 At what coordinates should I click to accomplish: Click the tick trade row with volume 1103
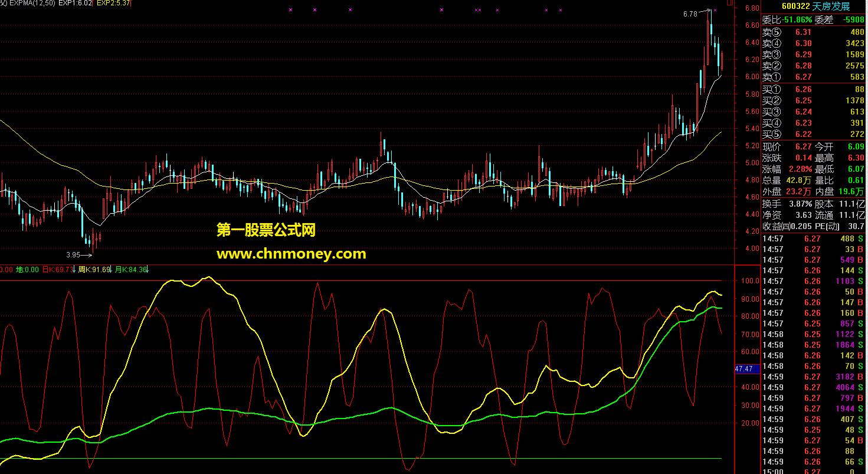(814, 281)
